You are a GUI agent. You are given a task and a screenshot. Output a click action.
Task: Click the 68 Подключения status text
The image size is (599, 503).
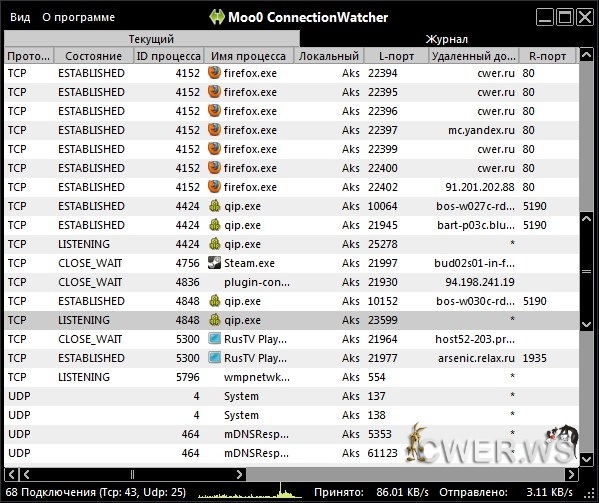point(96,492)
